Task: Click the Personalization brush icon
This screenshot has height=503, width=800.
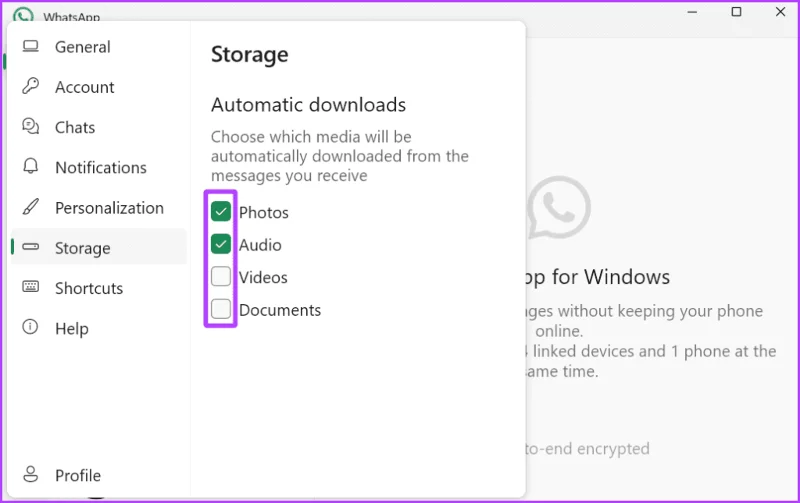Action: (x=31, y=207)
